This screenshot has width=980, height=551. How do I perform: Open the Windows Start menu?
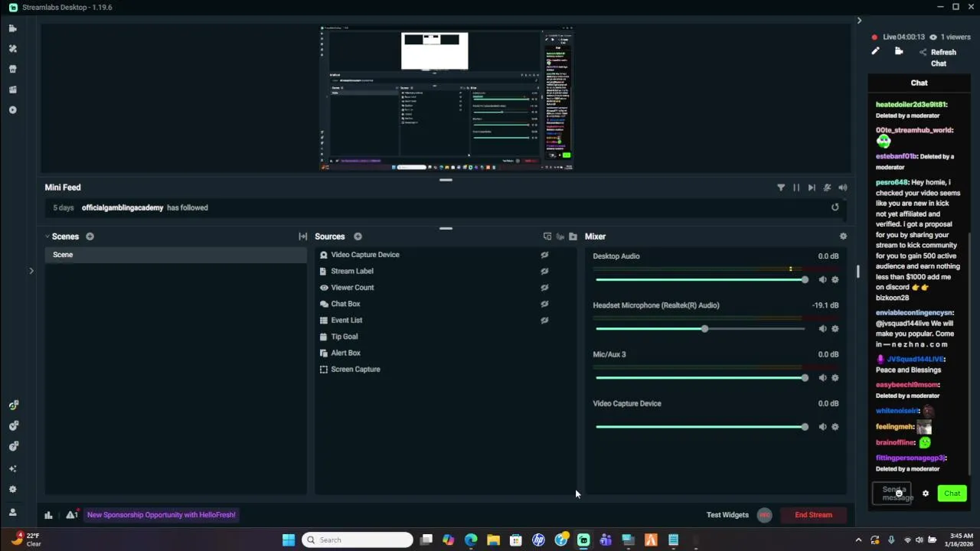(x=289, y=540)
